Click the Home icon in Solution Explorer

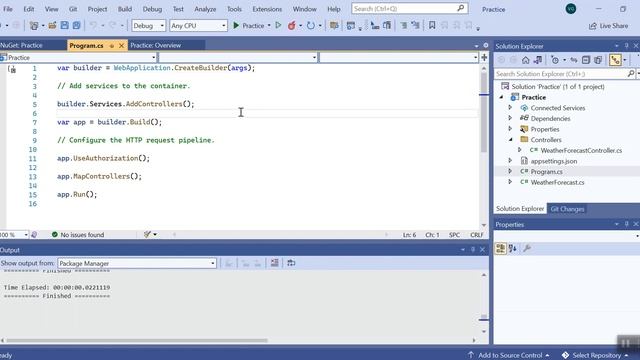(525, 60)
